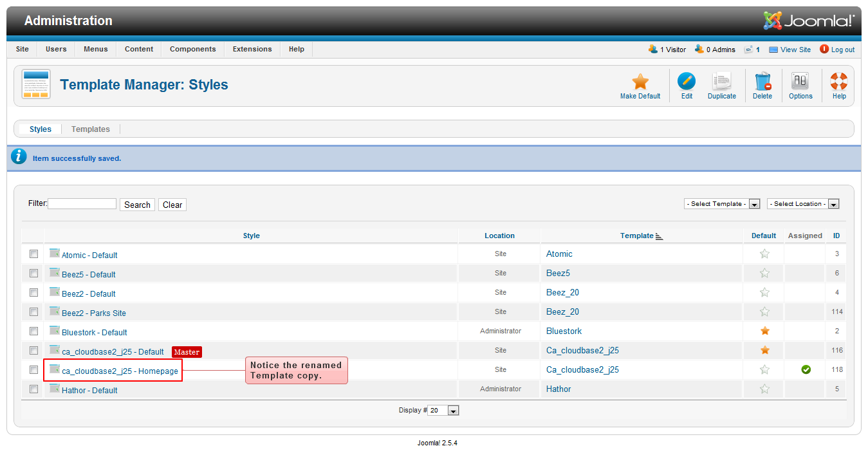Viewport: 868px width, 455px height.
Task: Open the Help menu in menu bar
Action: [x=297, y=49]
